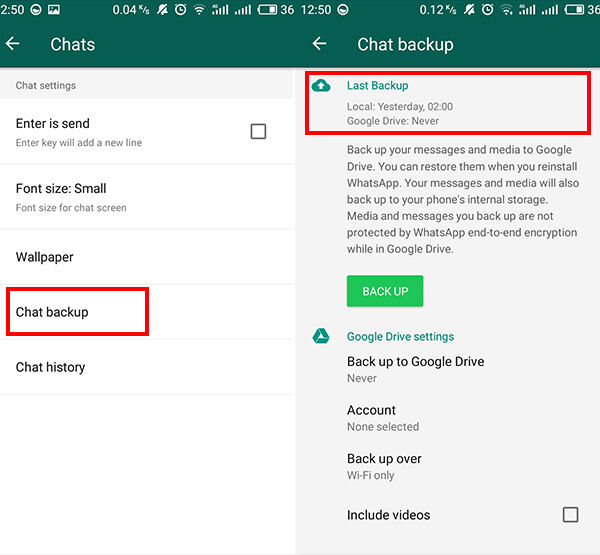The height and width of the screenshot is (555, 600).
Task: Tap the green BACK UP button
Action: (385, 291)
